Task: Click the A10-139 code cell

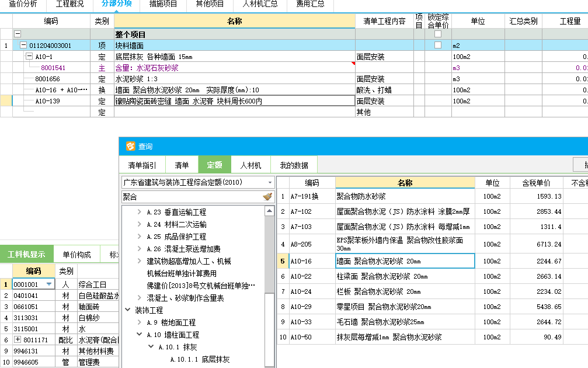Action: point(51,101)
